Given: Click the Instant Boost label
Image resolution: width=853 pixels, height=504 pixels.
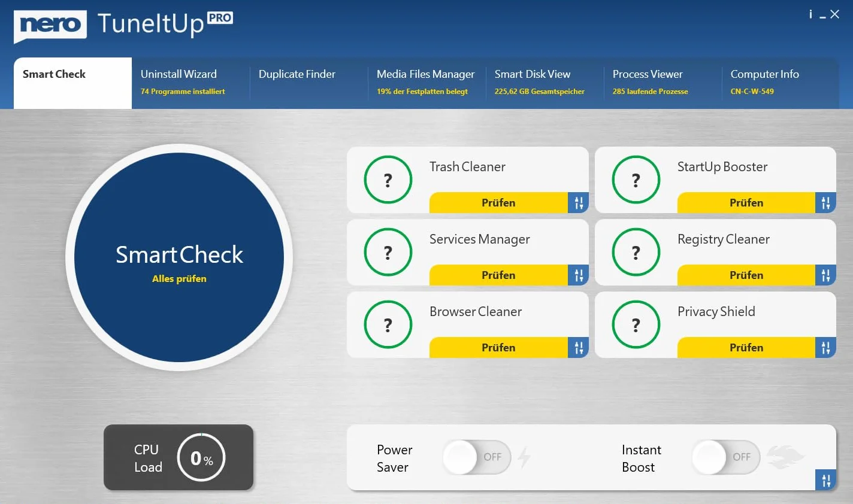Looking at the screenshot, I should (x=641, y=459).
